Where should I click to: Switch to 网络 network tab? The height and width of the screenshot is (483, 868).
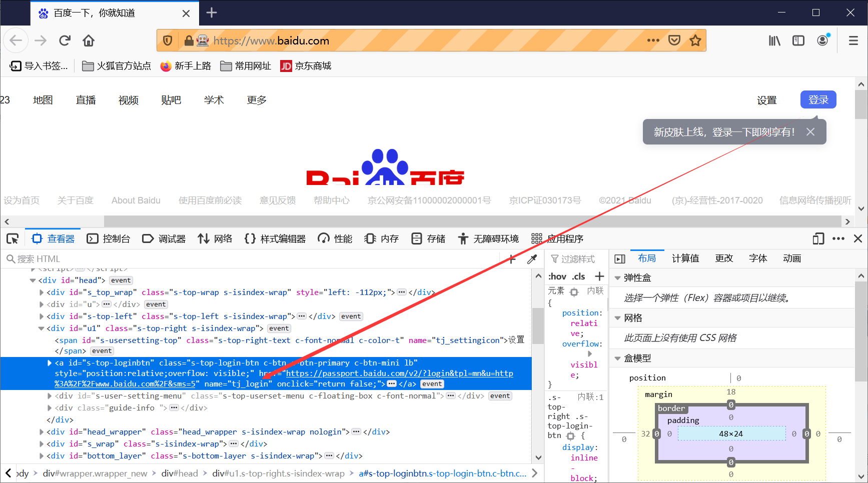click(x=215, y=239)
